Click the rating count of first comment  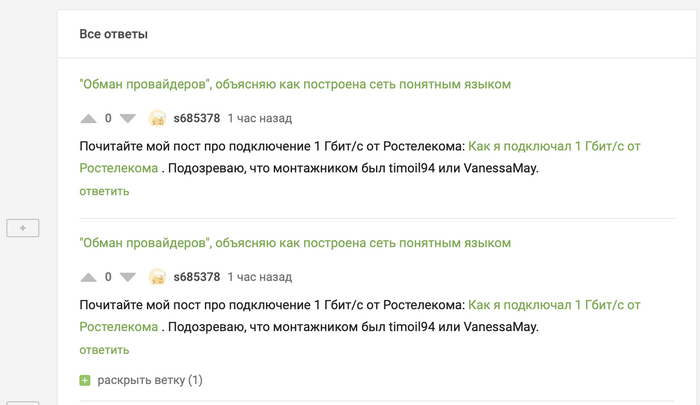coord(108,118)
